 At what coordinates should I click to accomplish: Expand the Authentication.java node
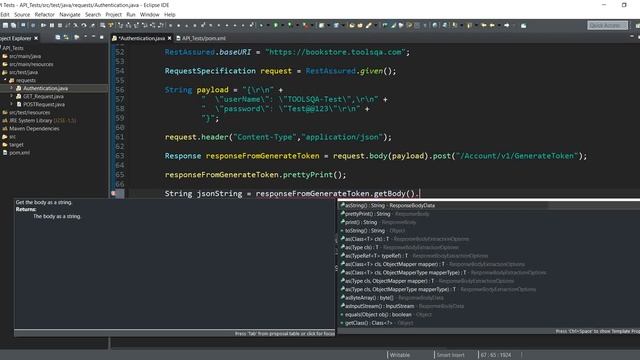coord(11,88)
